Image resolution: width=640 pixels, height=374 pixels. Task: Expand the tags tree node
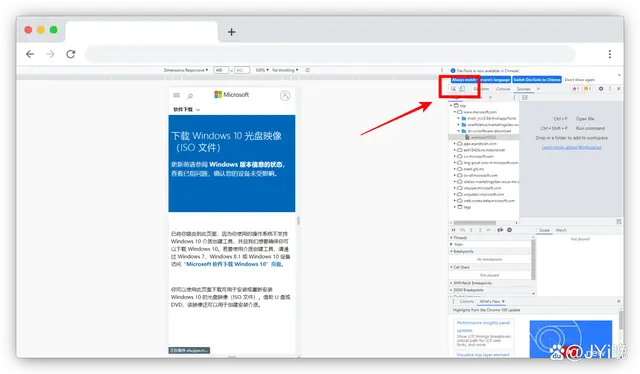455,207
